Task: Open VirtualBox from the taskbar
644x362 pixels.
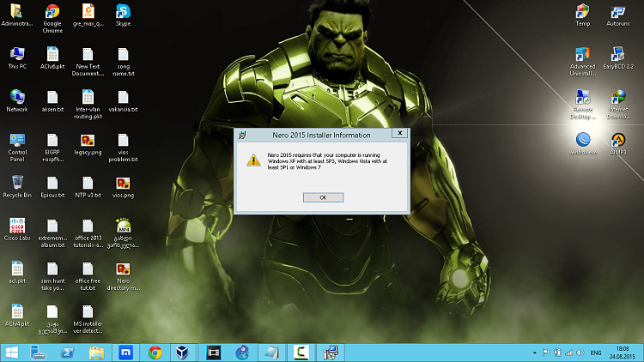Action: click(x=182, y=353)
